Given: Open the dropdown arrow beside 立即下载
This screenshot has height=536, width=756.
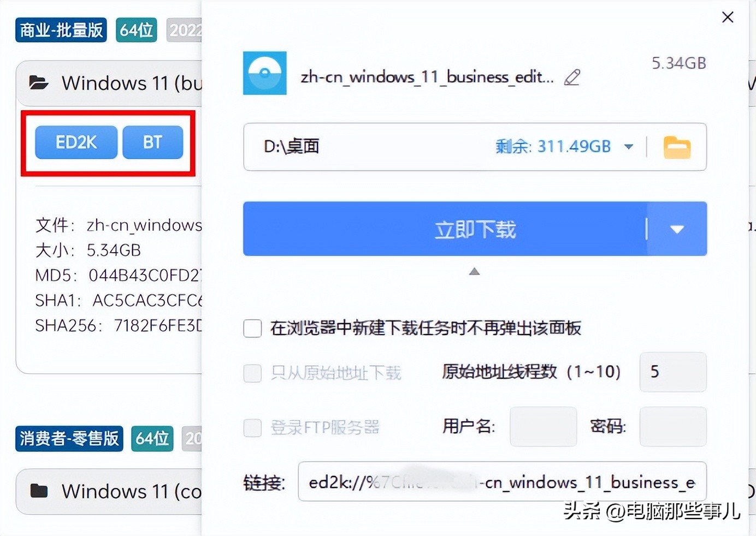Looking at the screenshot, I should tap(677, 229).
